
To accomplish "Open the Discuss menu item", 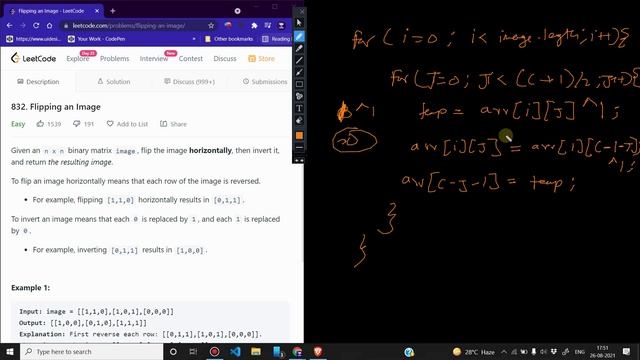I will click(x=225, y=59).
